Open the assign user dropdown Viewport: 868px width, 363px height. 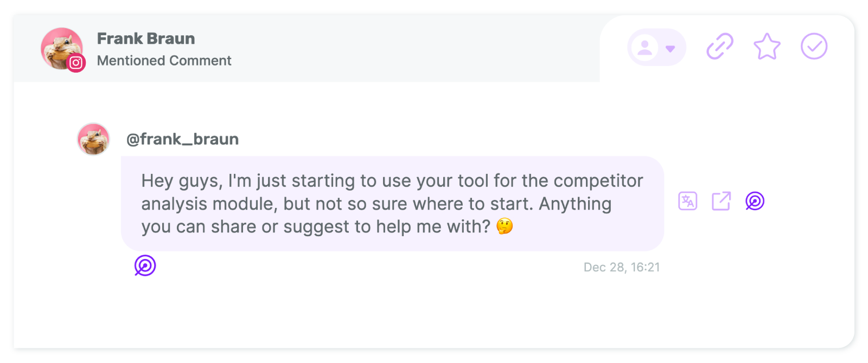click(x=656, y=47)
